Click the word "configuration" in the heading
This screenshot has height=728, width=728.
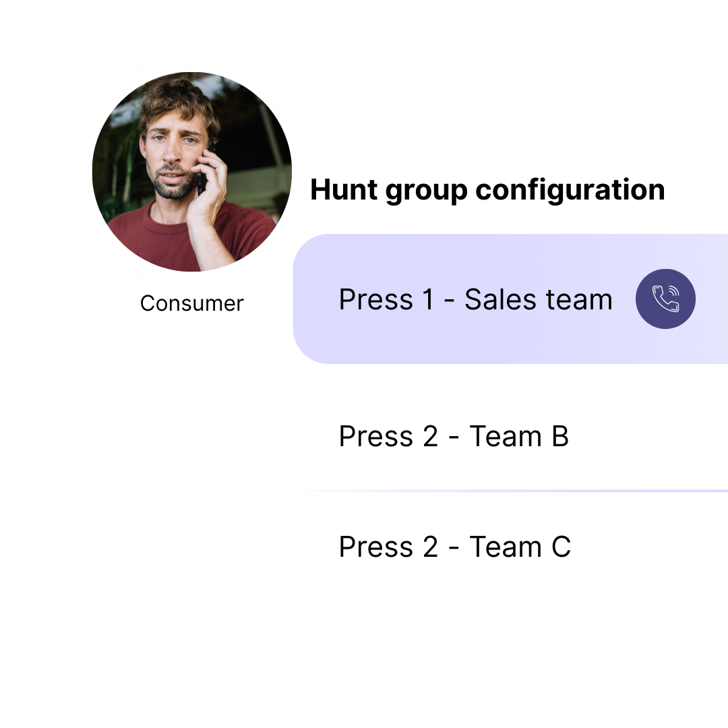click(570, 190)
